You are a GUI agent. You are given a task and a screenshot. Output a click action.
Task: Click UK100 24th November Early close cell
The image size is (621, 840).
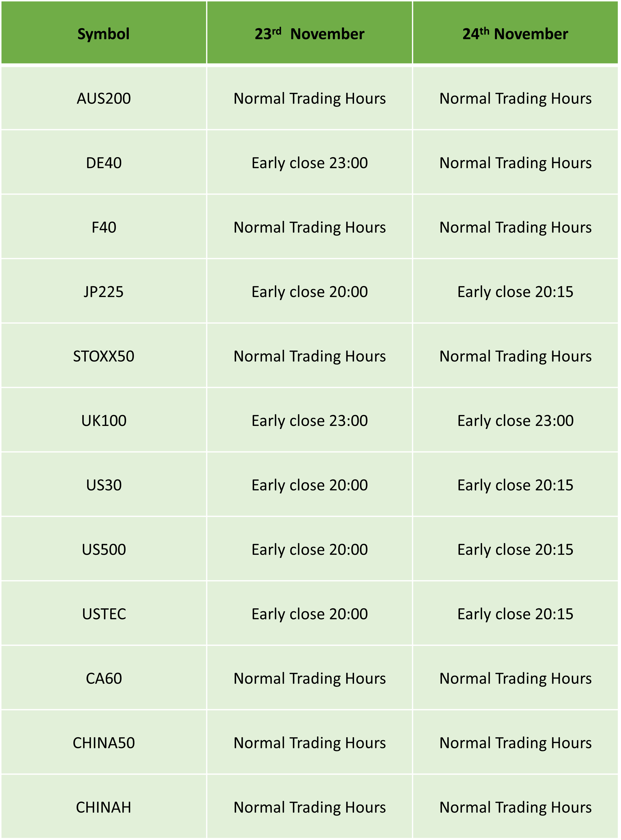click(x=515, y=420)
